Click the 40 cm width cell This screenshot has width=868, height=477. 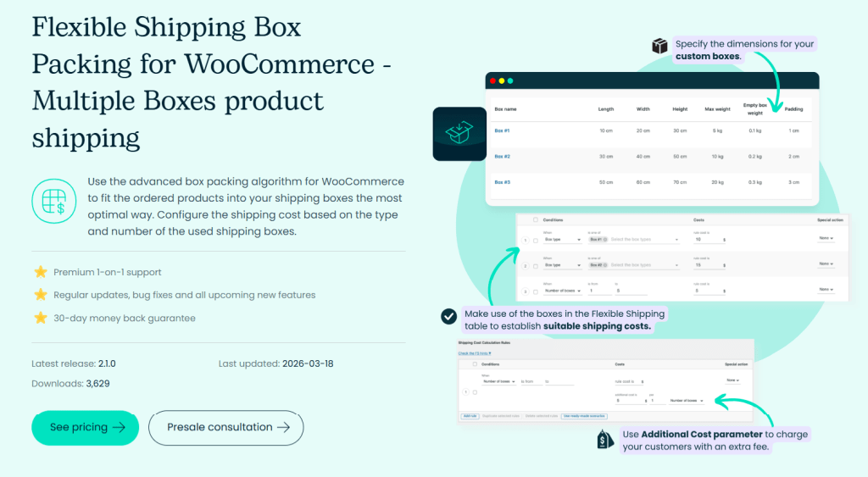(x=643, y=157)
